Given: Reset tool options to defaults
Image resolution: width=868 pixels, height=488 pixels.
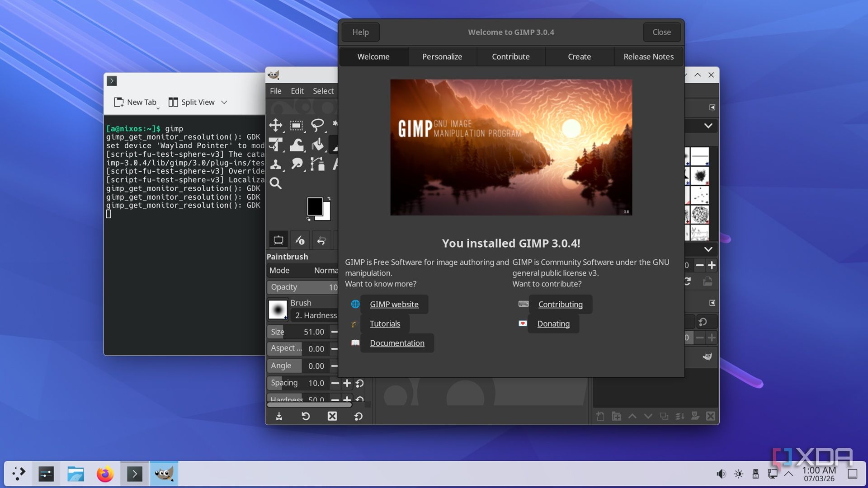Looking at the screenshot, I should tap(359, 416).
